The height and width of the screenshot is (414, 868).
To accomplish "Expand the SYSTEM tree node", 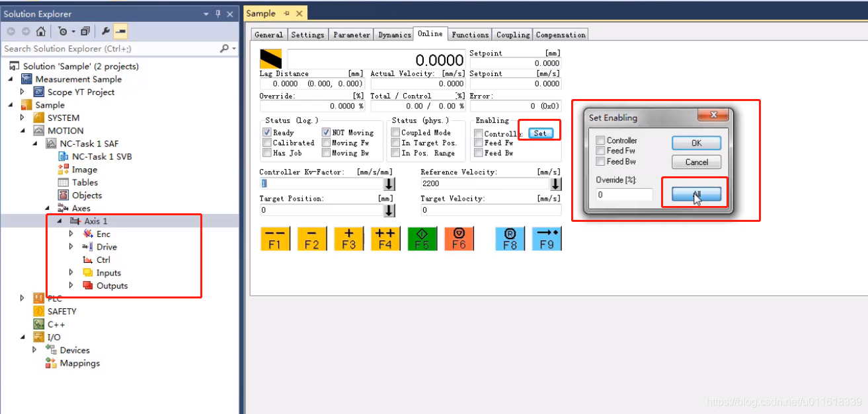I will pyautogui.click(x=22, y=118).
